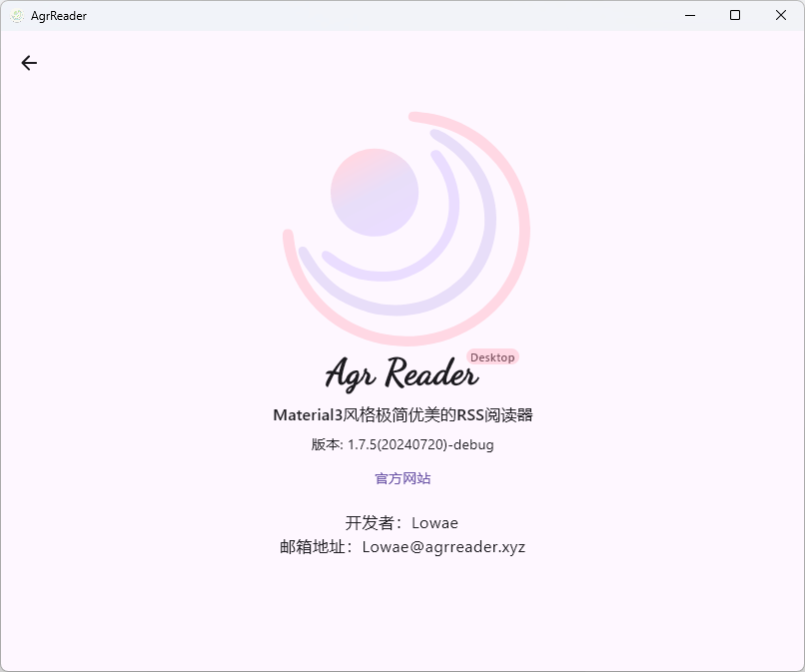Click the version 1.7.5(20240720)-debug text
The height and width of the screenshot is (672, 805).
[x=420, y=444]
